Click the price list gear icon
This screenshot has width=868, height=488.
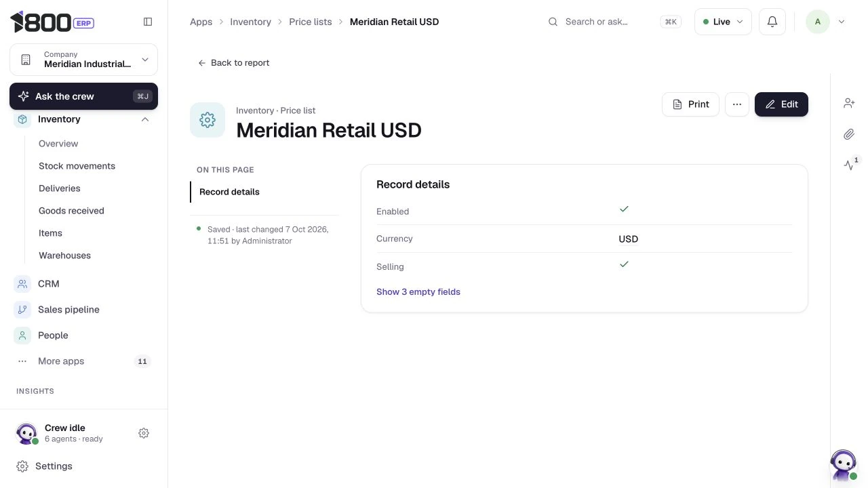[x=208, y=120]
